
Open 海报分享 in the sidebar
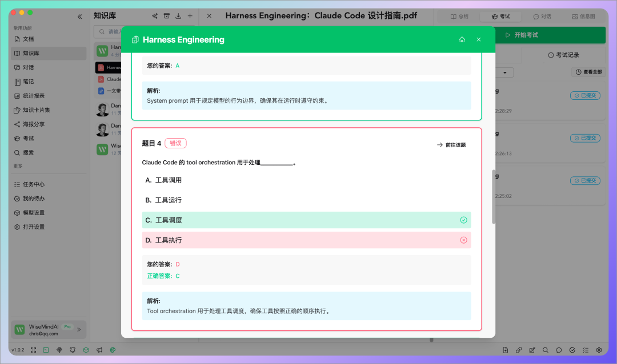tap(49, 124)
